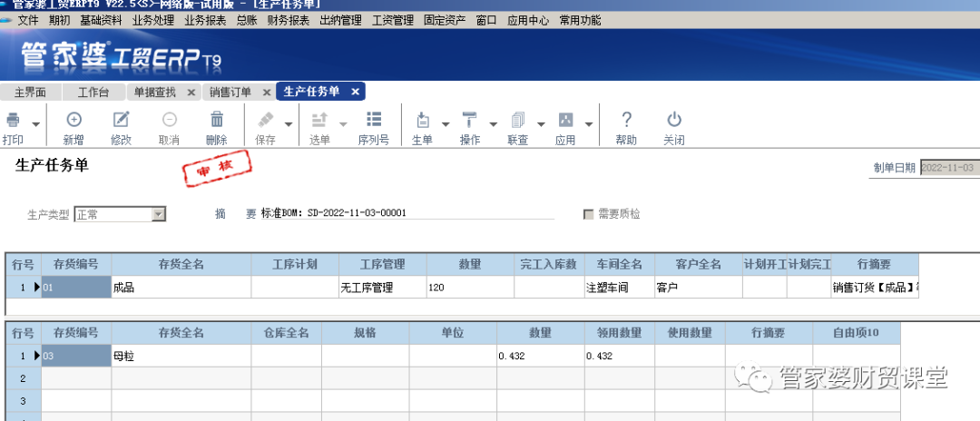Click the 帮助 question mark icon
Screen dimensions: 980x421
click(626, 119)
